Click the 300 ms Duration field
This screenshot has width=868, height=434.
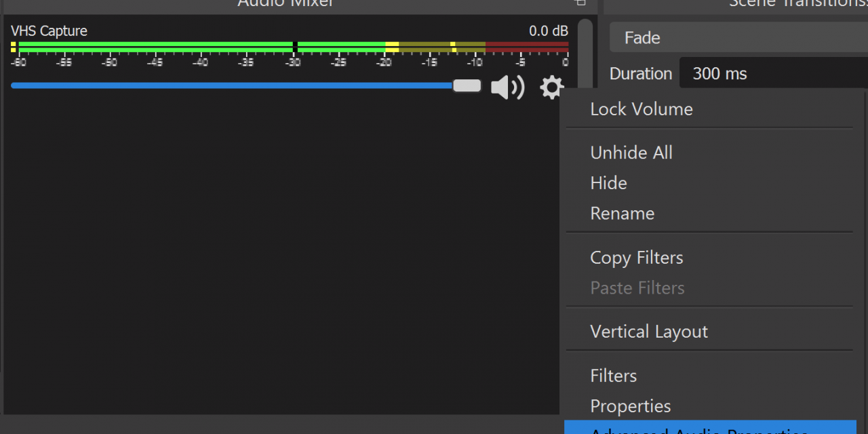click(773, 74)
